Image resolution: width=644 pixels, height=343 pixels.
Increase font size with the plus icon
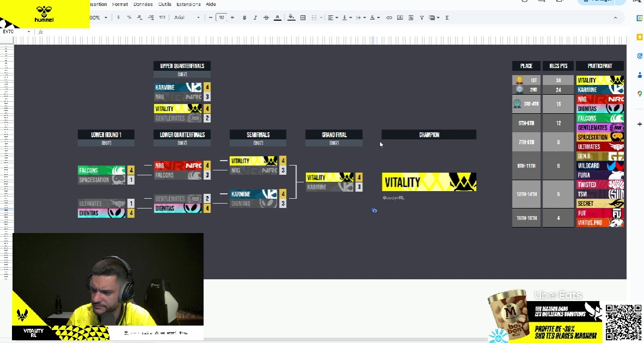pyautogui.click(x=233, y=17)
